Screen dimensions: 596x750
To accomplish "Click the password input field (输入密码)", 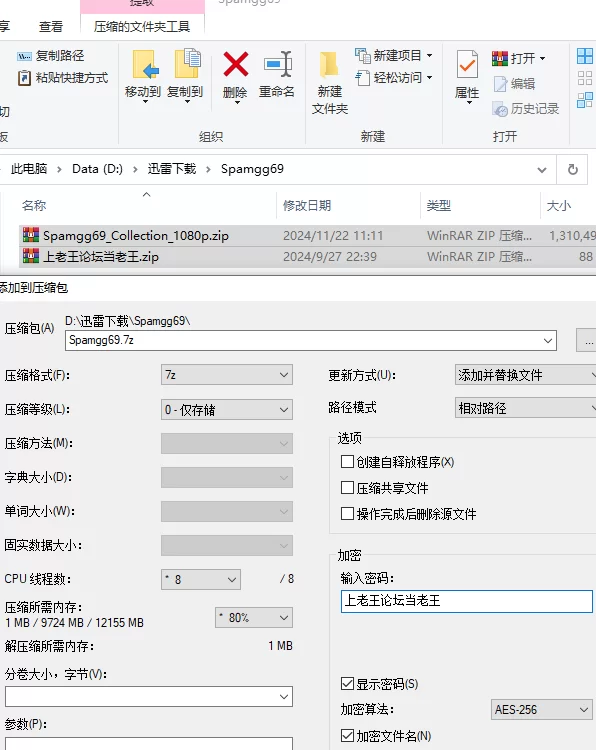I will (x=467, y=601).
